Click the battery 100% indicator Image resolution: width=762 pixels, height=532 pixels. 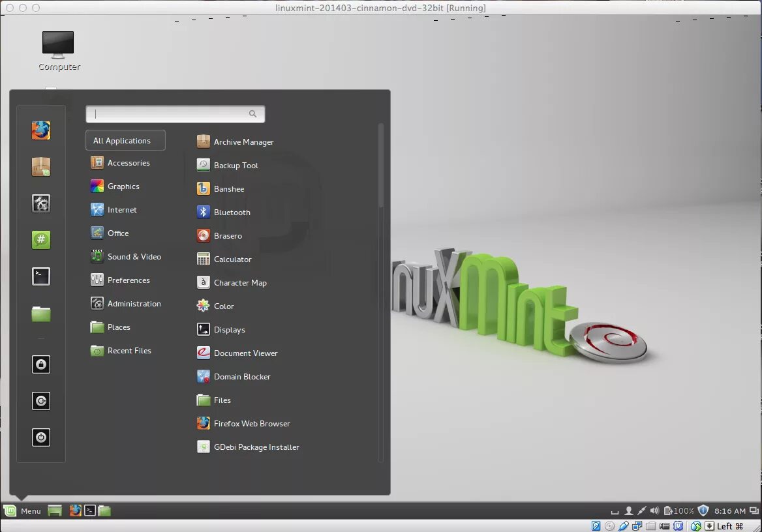point(679,510)
